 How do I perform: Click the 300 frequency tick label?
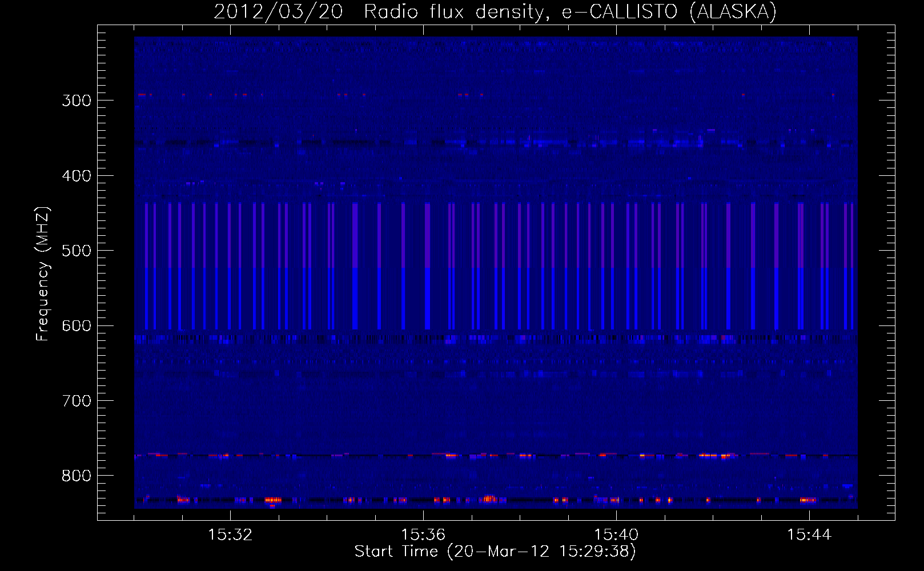click(77, 100)
